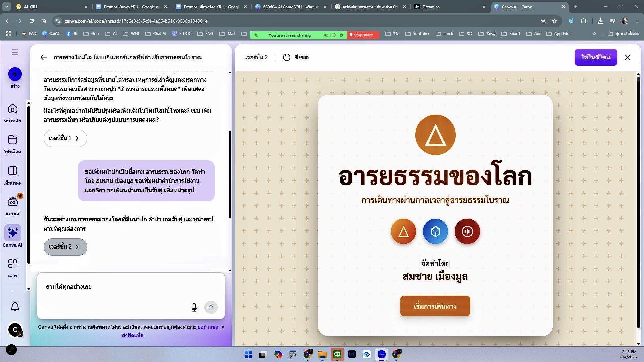644x362 pixels.
Task: Click the purple Create plus button
Action: click(15, 74)
